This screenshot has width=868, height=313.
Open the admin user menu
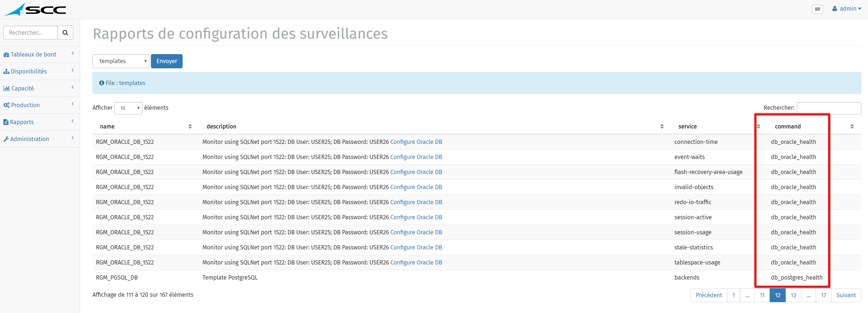pos(847,9)
